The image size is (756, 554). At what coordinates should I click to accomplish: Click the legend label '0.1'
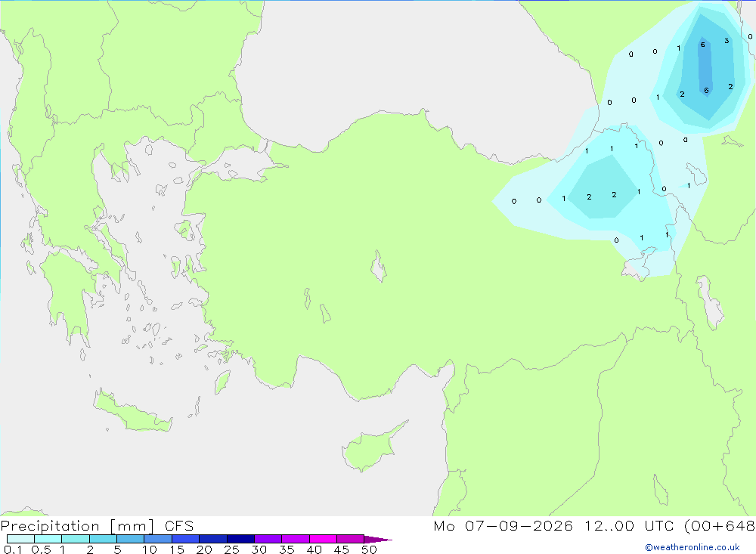click(x=13, y=549)
